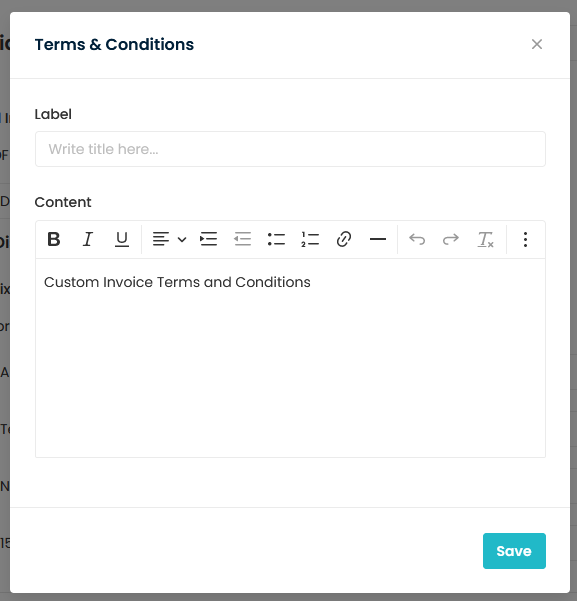Image resolution: width=577 pixels, height=601 pixels.
Task: Expand the alignment options chevron
Action: point(182,240)
